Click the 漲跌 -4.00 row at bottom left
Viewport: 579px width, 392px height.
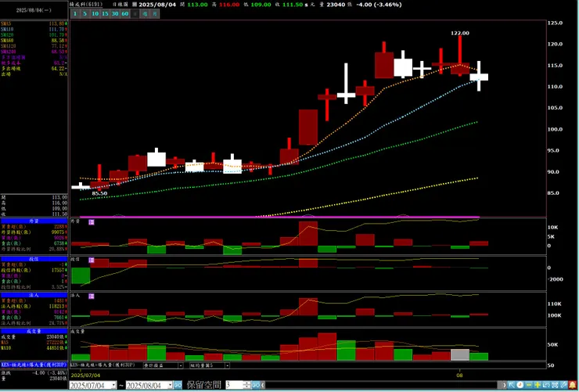(34, 372)
